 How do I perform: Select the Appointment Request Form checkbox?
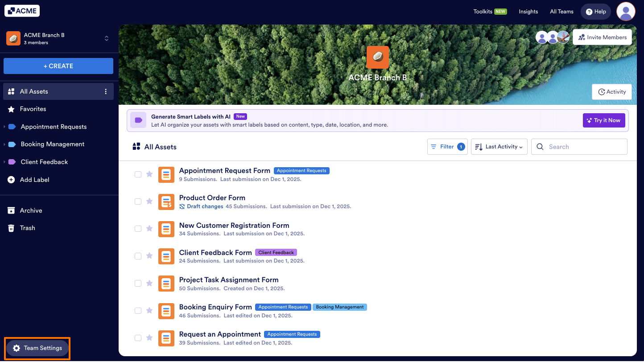point(138,174)
